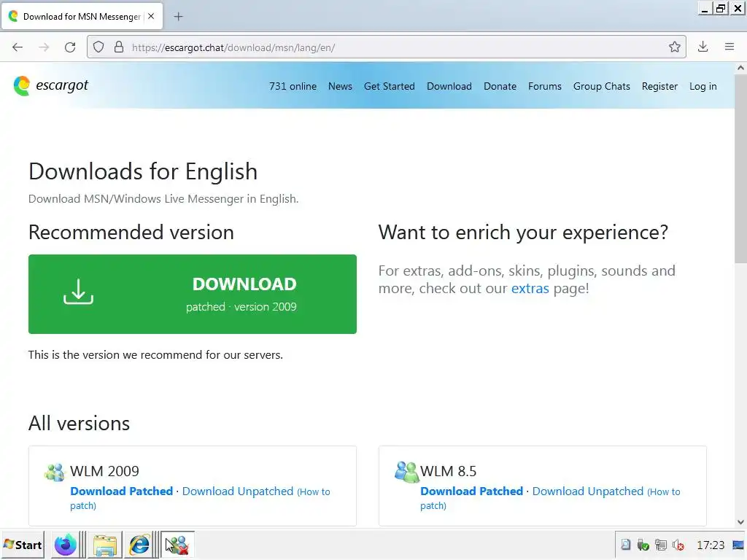Open the Donate page
Image resolution: width=747 pixels, height=560 pixels.
pyautogui.click(x=500, y=86)
